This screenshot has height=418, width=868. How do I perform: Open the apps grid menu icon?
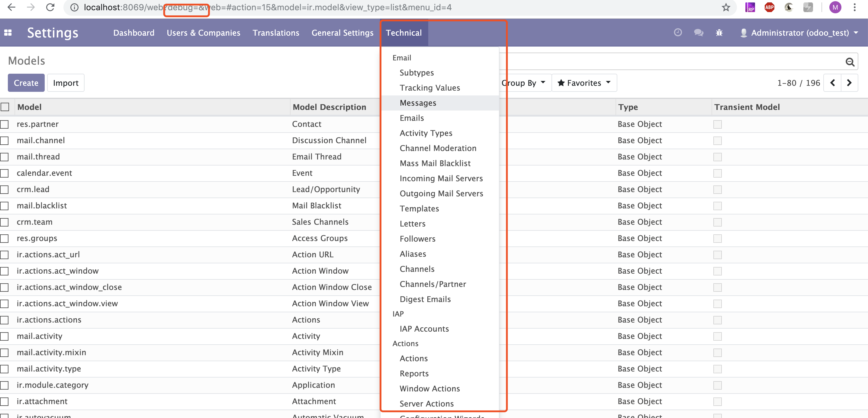pos(8,33)
